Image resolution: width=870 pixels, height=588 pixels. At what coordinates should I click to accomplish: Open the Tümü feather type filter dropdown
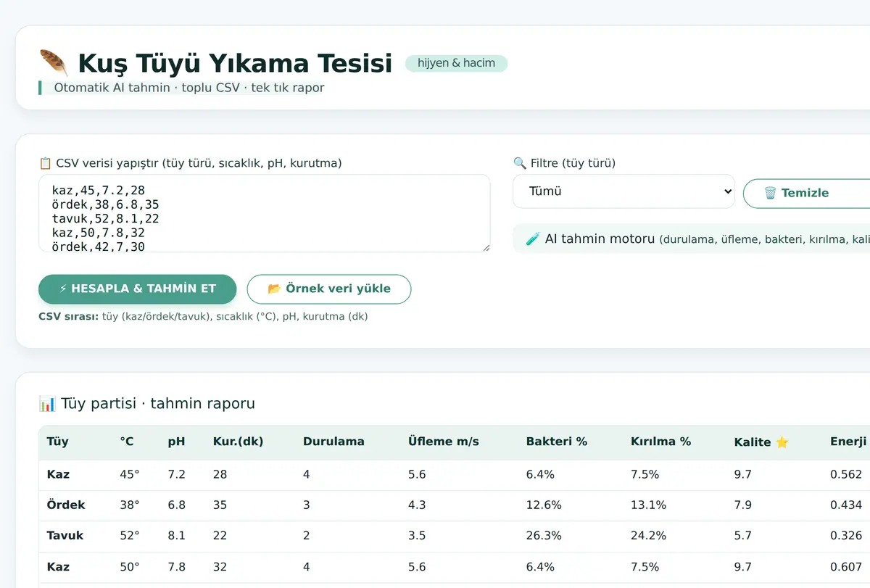pyautogui.click(x=624, y=191)
